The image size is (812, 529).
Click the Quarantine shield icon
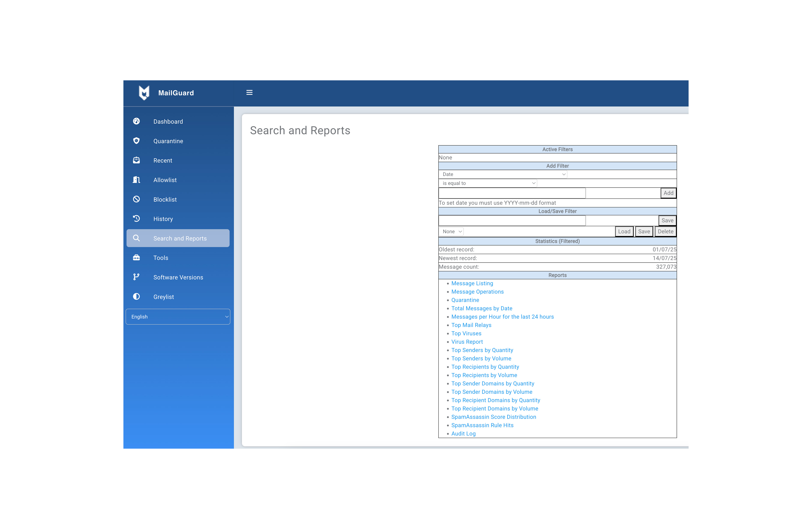coord(136,140)
